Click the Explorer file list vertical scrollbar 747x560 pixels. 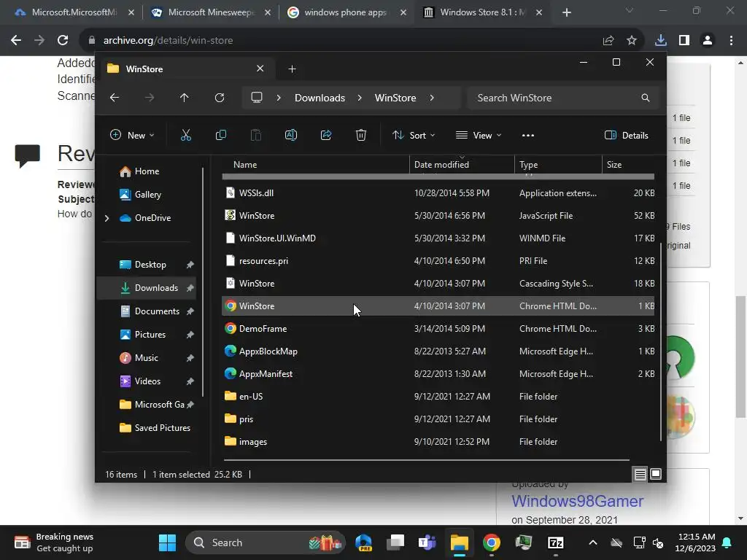coord(660,343)
